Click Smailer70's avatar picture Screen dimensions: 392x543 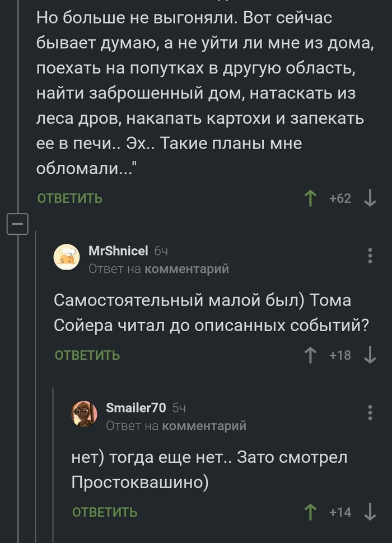(84, 414)
